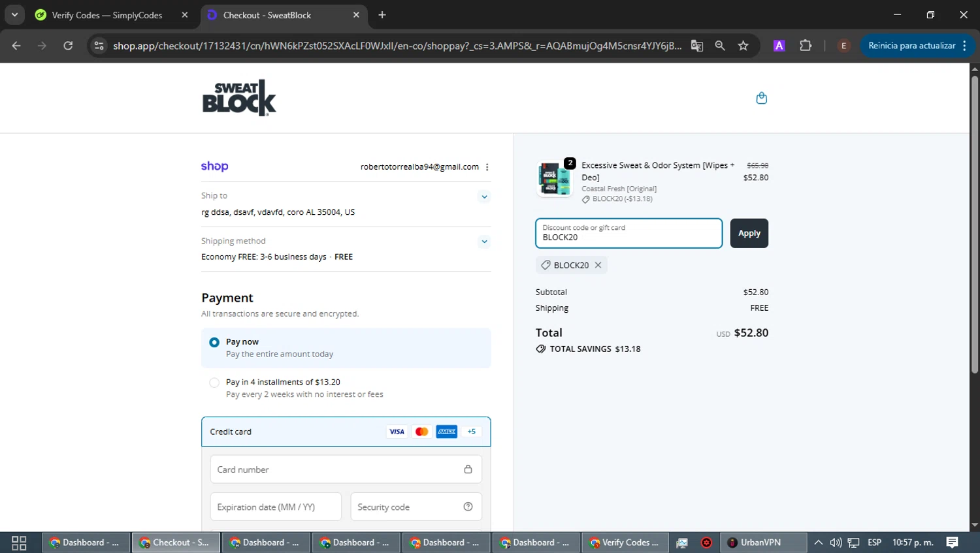
Task: Click the email robertotorrealba94@gmail.com
Action: click(x=419, y=167)
